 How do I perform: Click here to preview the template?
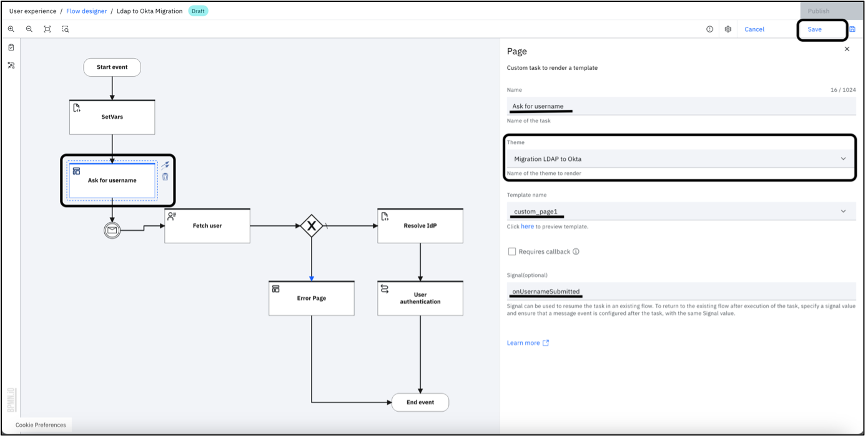527,226
